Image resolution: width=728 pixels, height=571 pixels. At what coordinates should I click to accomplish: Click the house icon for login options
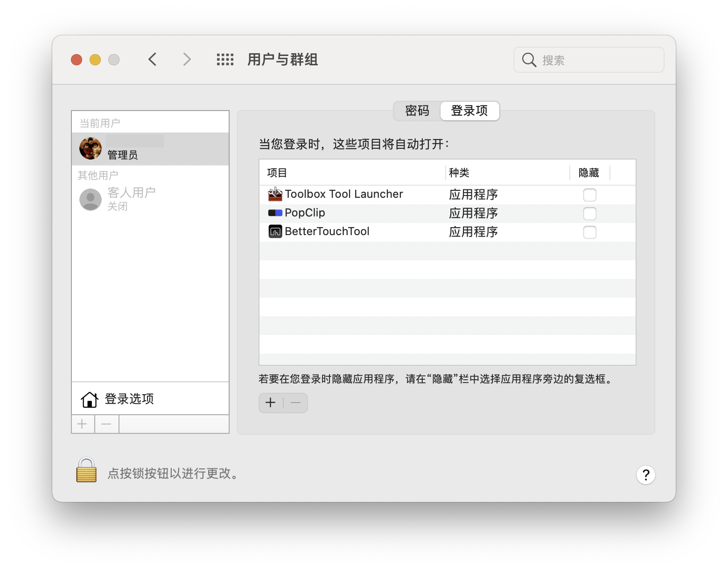tap(89, 399)
